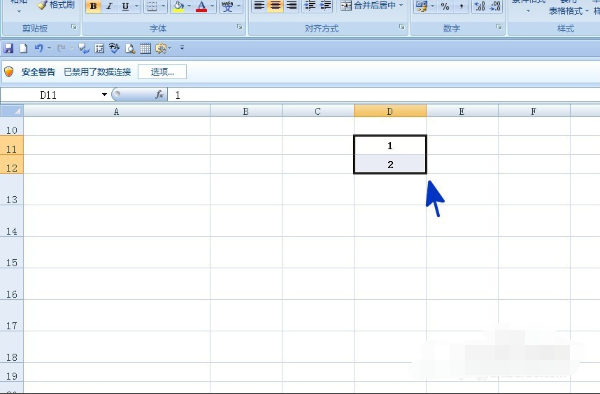Viewport: 600px width, 394px height.
Task: Click the insert function fx button
Action: [159, 94]
